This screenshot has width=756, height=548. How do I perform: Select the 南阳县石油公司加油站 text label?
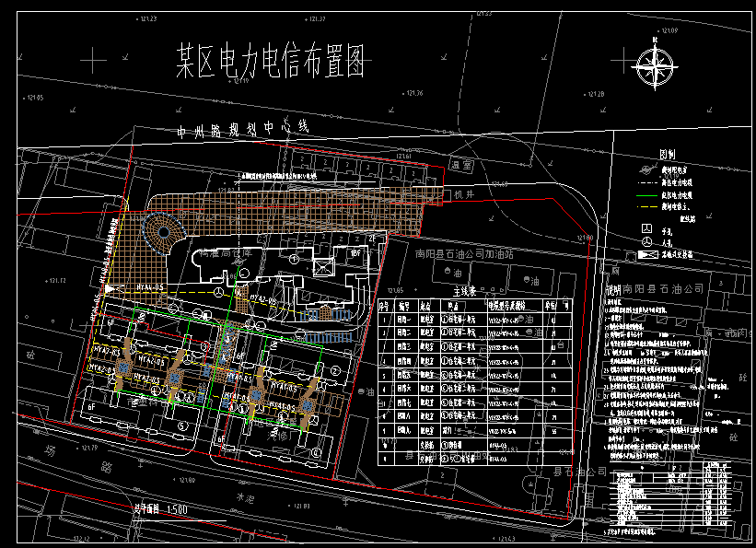(467, 252)
